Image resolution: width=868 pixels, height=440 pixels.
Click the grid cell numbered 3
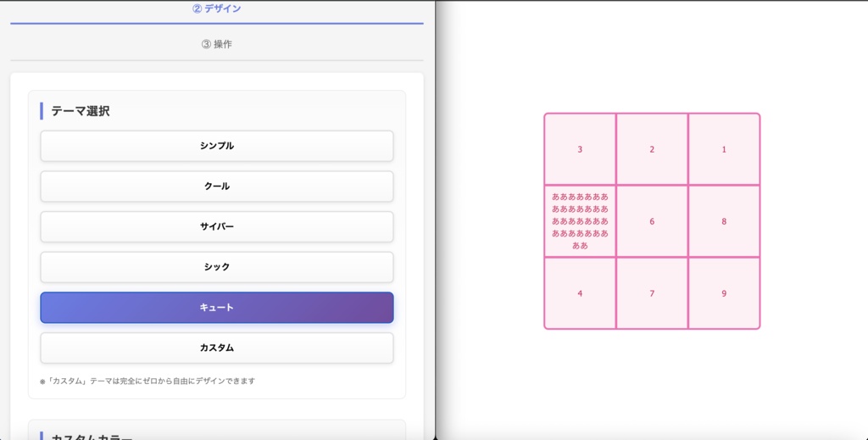580,149
